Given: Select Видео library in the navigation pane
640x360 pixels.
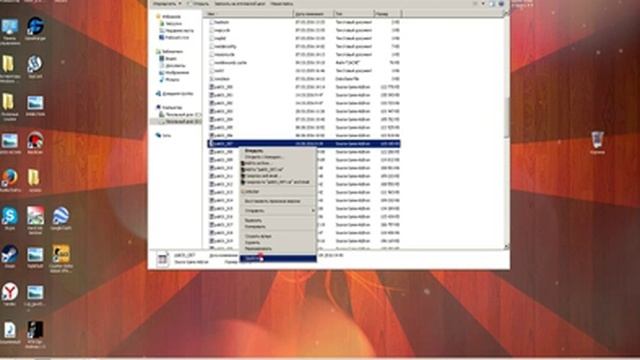Looking at the screenshot, I should (x=168, y=59).
